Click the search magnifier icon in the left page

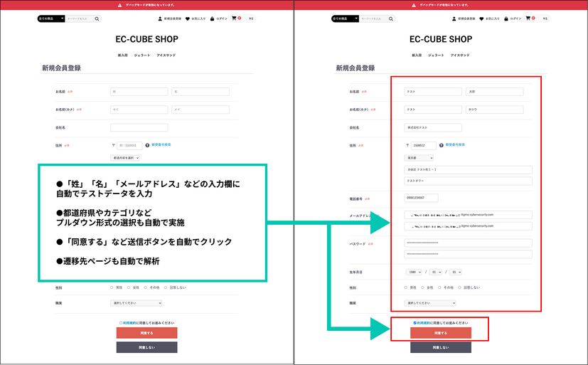pyautogui.click(x=97, y=18)
